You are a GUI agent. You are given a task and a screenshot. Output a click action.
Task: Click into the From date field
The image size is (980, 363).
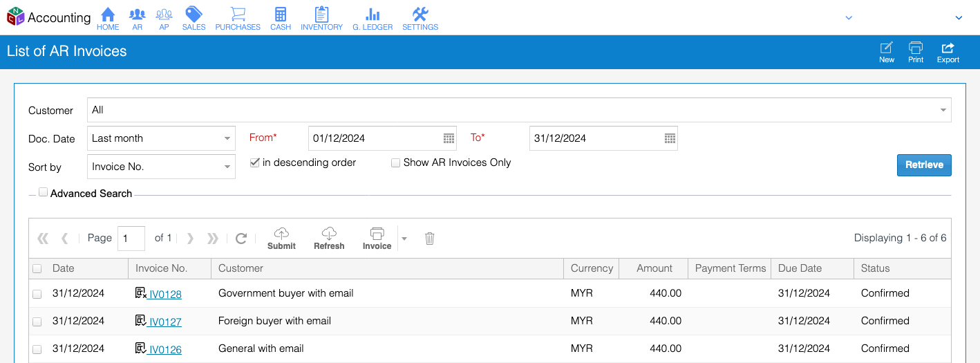coord(376,138)
